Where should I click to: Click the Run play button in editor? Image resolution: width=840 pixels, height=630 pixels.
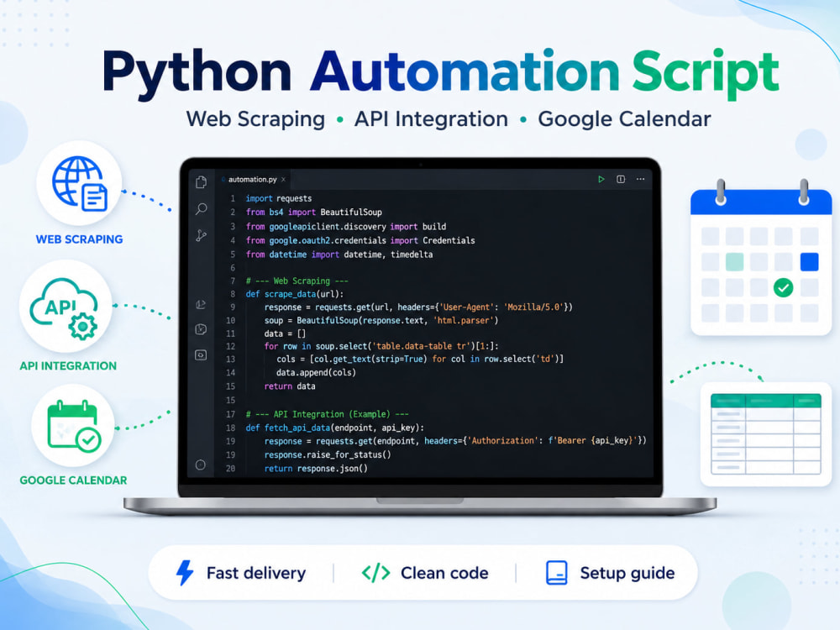601,179
